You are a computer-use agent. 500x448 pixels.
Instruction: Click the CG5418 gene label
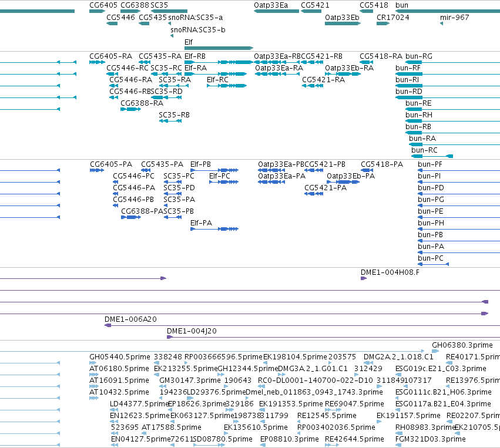[x=374, y=5]
